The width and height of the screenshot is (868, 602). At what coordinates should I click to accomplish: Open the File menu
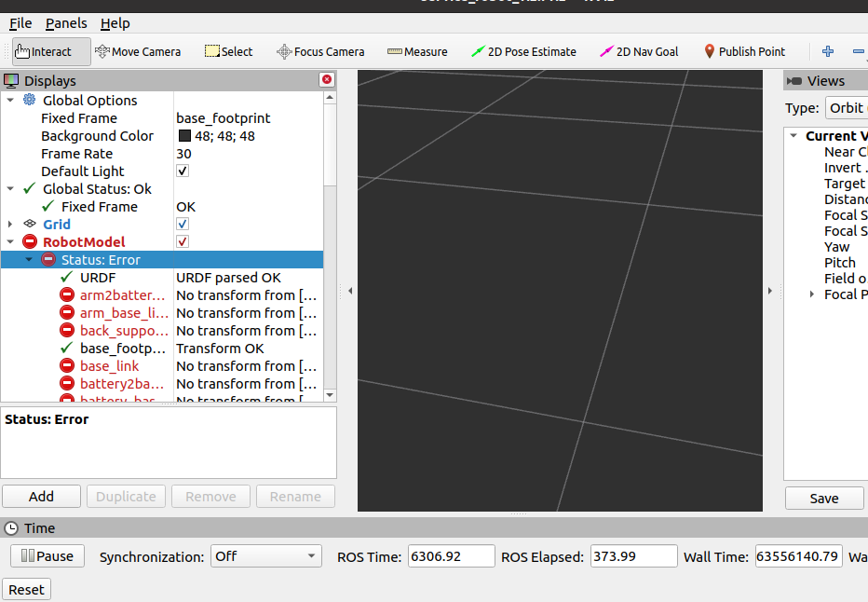coord(20,23)
